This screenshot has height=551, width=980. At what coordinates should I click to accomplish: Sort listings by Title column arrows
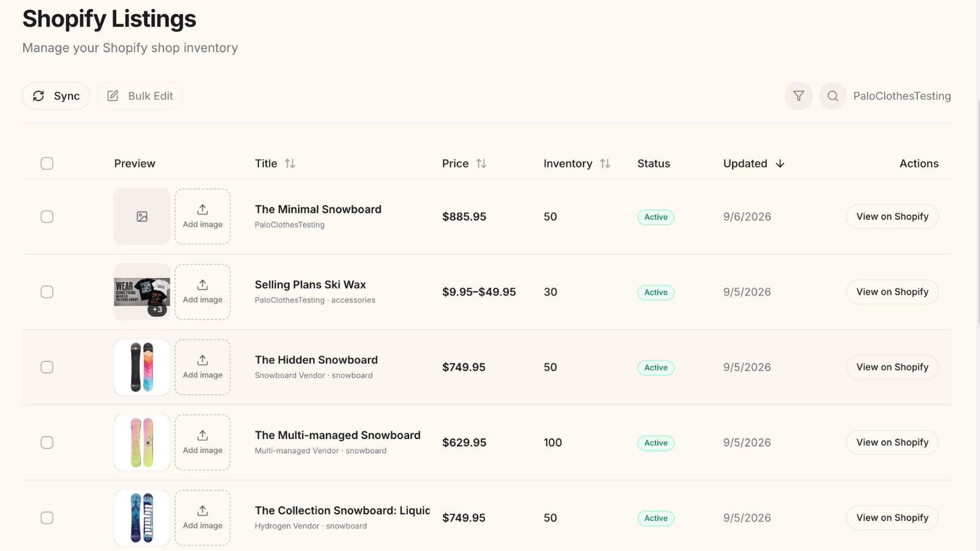pyautogui.click(x=290, y=163)
